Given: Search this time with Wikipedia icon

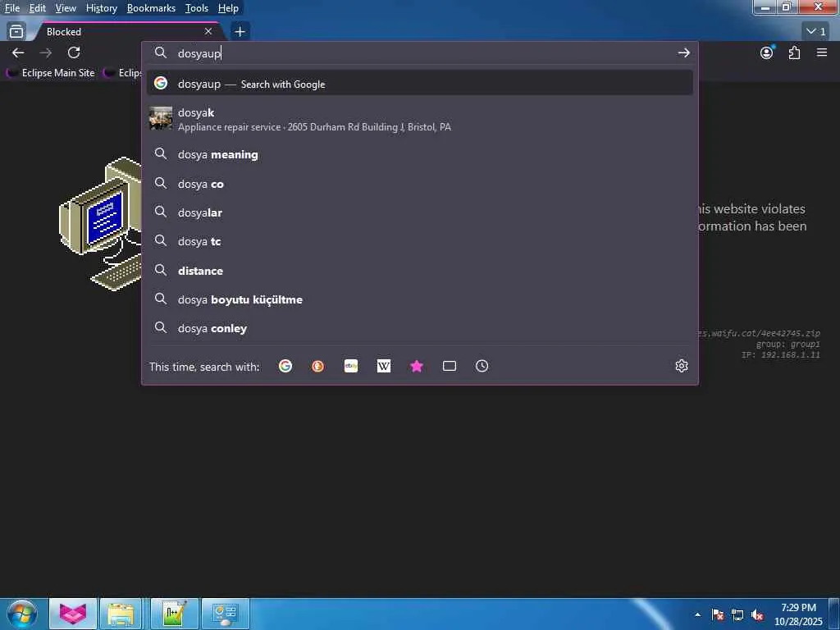Looking at the screenshot, I should (x=384, y=366).
